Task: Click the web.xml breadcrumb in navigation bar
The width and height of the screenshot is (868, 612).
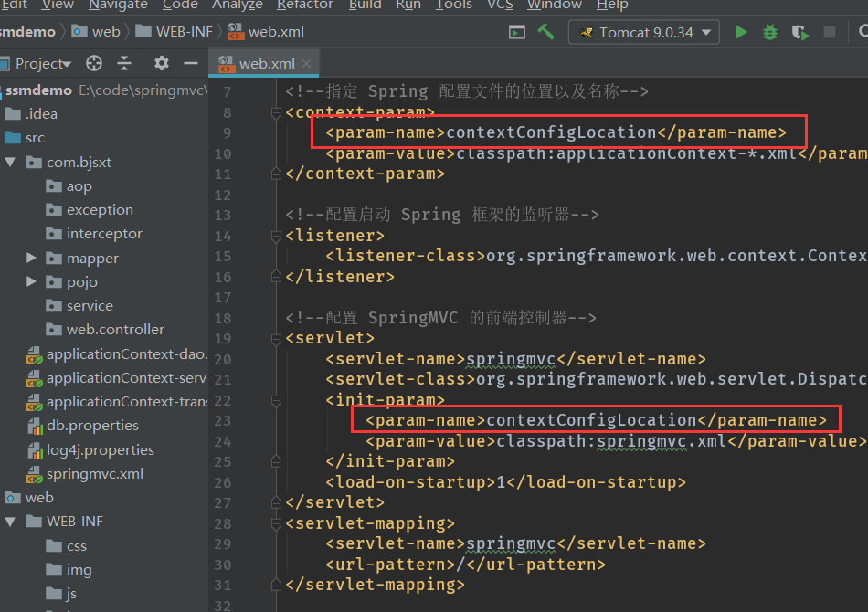Action: point(266,32)
